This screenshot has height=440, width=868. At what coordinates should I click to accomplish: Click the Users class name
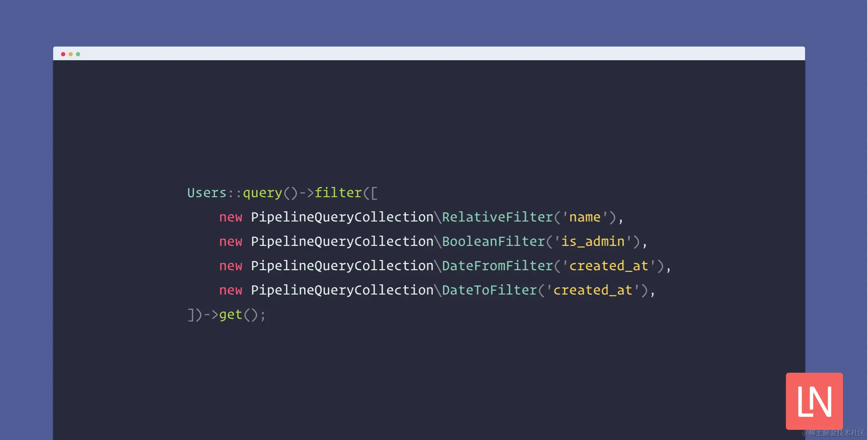click(x=207, y=193)
